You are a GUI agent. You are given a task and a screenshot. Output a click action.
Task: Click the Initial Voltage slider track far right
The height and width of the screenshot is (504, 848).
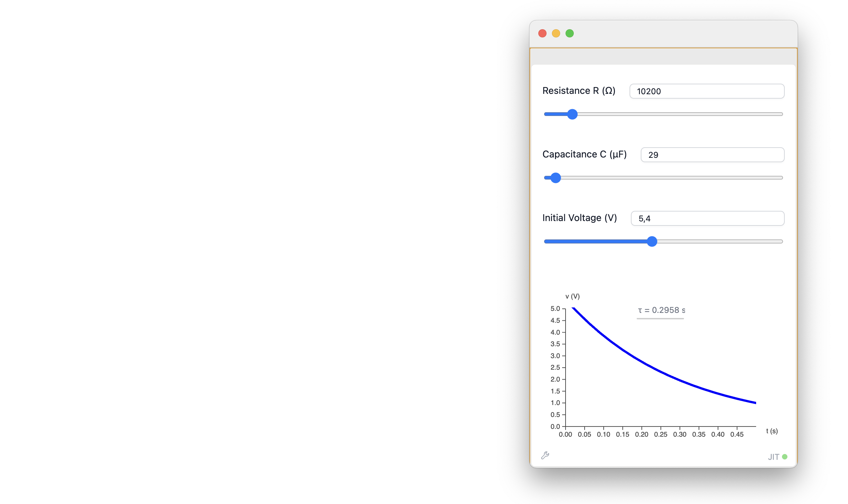(778, 241)
